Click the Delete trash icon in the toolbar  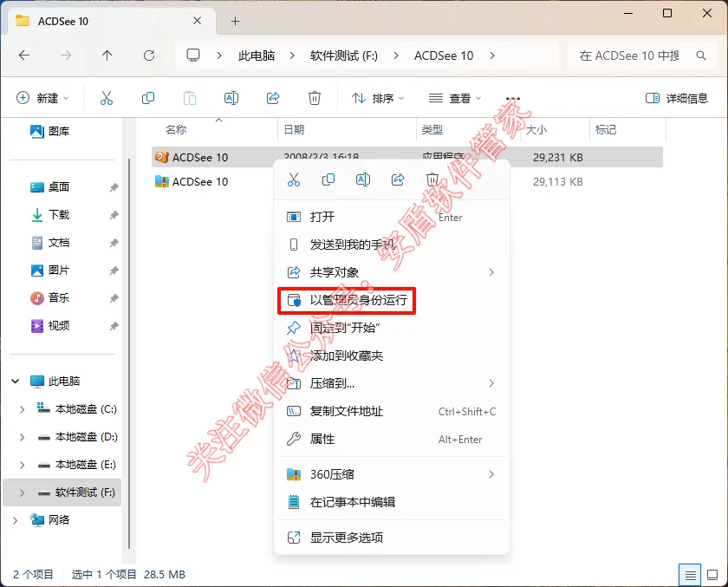click(x=315, y=98)
